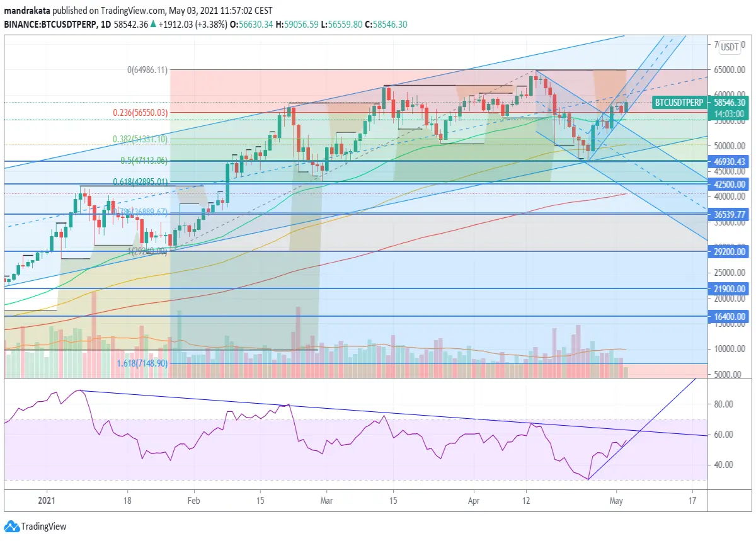Select the 21900.00 horizontal line price label
This screenshot has width=756, height=541.
pyautogui.click(x=729, y=288)
